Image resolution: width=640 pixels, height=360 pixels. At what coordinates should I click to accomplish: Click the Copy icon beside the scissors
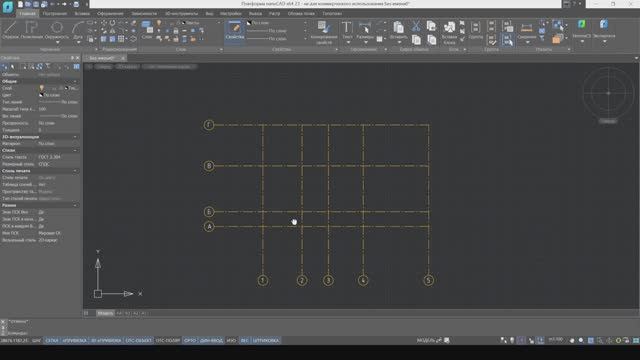coord(431,27)
